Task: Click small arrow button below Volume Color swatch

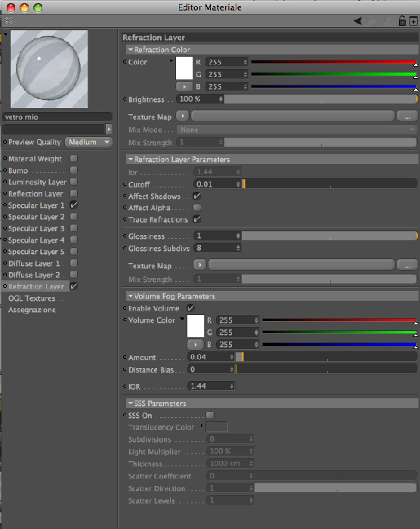Action: click(196, 345)
